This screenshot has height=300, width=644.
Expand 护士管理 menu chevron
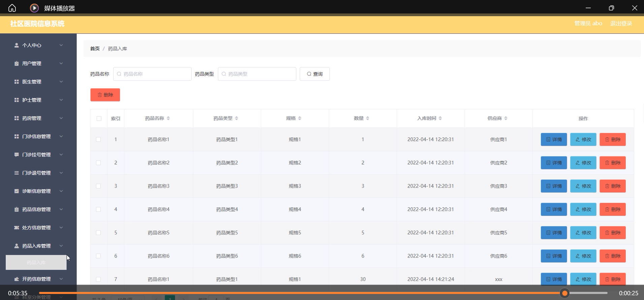(61, 100)
